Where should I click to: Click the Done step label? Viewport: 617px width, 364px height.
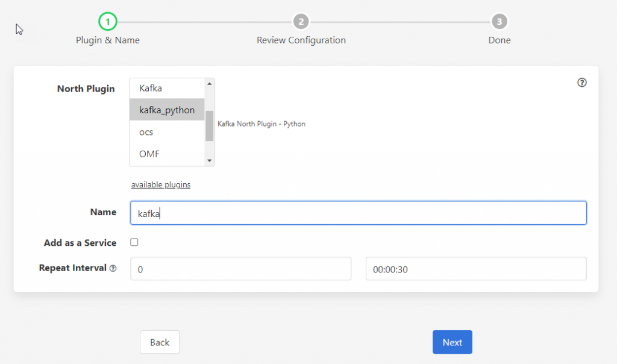pos(500,40)
